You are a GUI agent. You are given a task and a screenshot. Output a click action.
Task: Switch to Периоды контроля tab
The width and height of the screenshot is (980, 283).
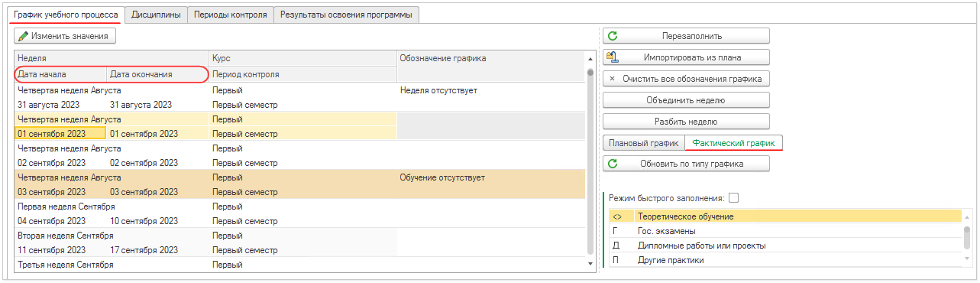[x=230, y=15]
